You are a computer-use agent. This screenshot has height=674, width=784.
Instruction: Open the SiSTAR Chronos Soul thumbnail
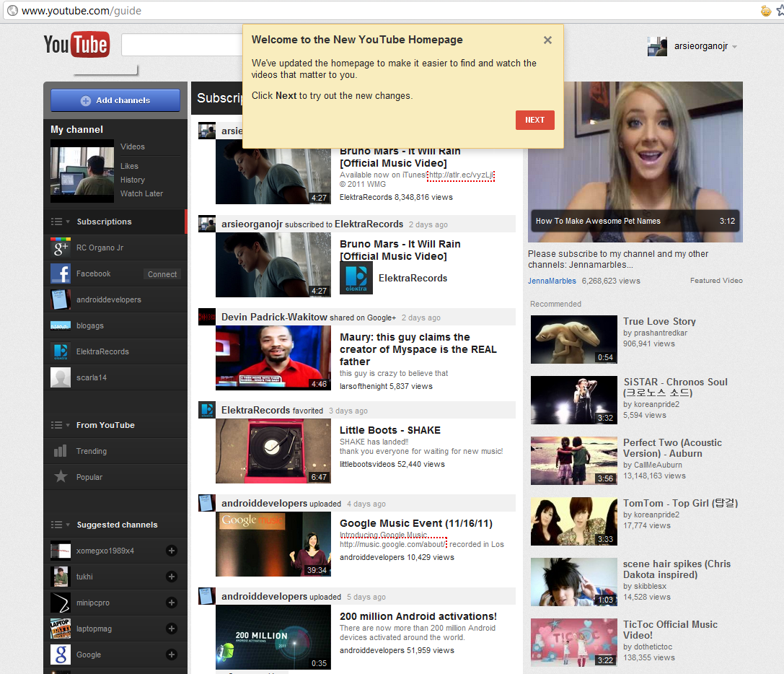click(x=573, y=400)
